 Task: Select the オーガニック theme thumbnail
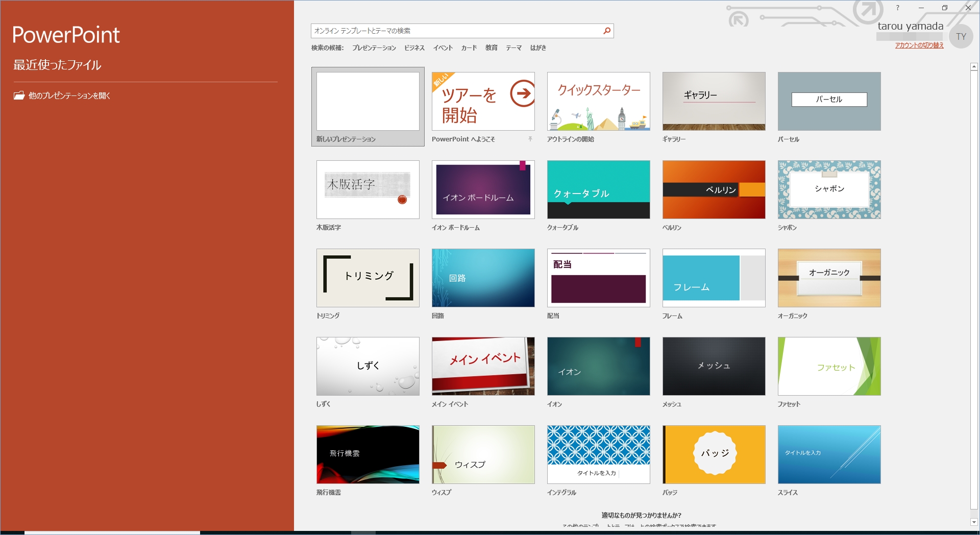click(829, 278)
